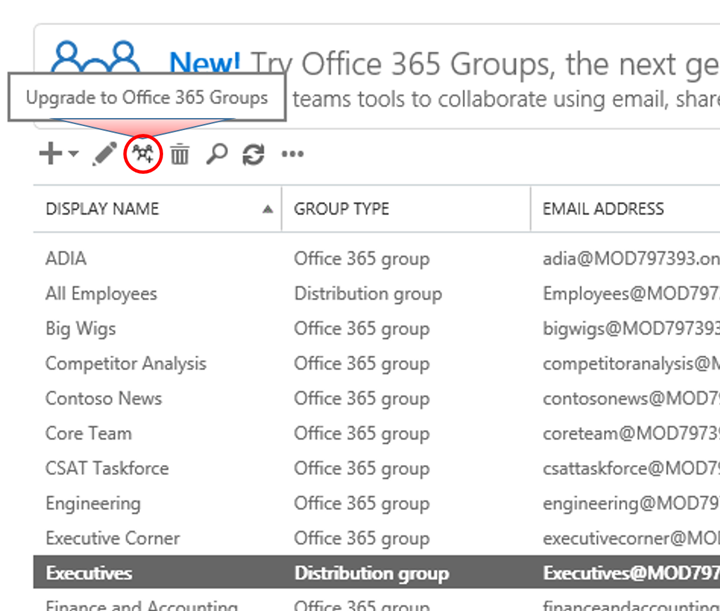Open the dropdown arrow beside the plus icon
720x611 pixels.
pos(73,153)
